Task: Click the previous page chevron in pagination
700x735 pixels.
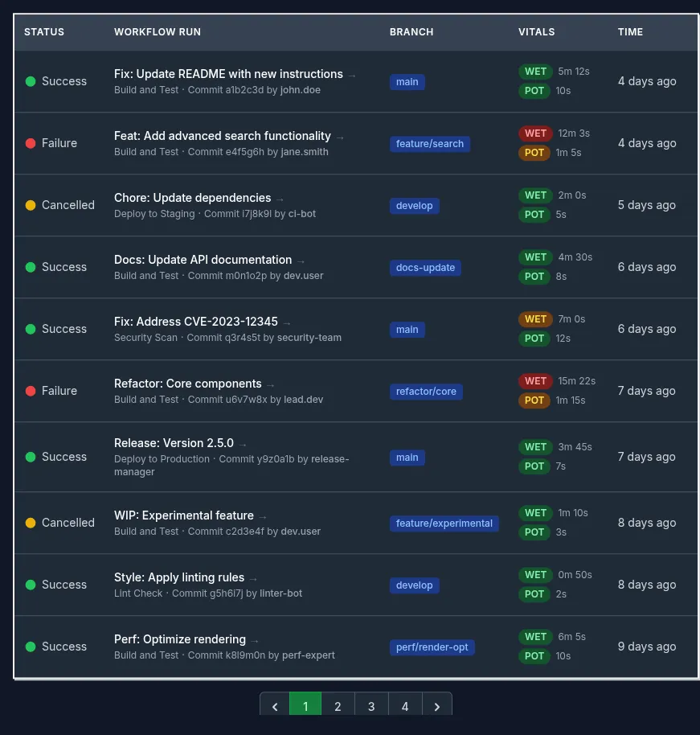Action: pos(275,707)
